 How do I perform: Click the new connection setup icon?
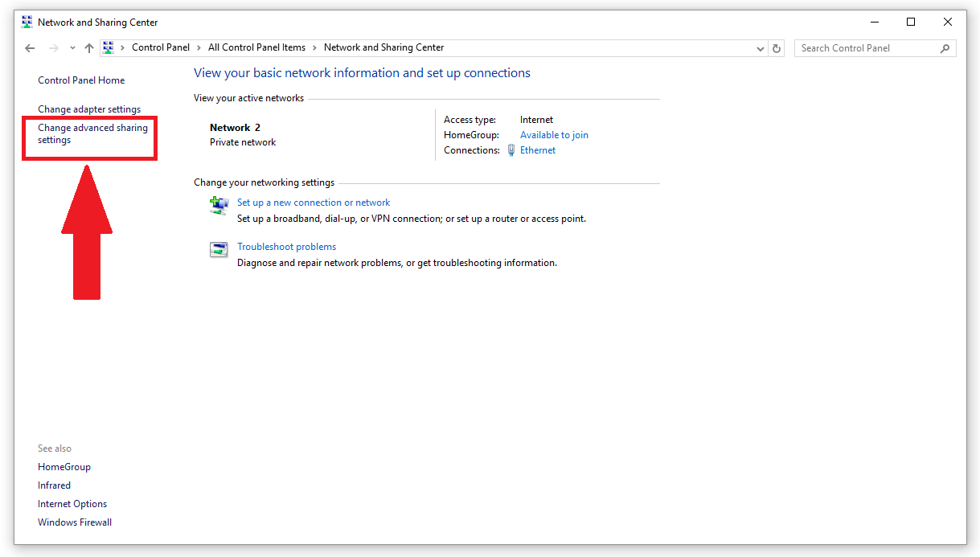tap(219, 206)
